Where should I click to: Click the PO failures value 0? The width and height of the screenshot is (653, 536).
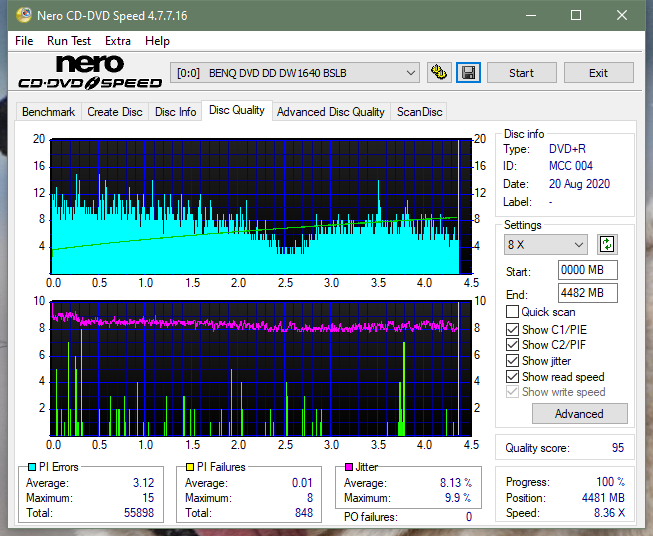coord(469,517)
